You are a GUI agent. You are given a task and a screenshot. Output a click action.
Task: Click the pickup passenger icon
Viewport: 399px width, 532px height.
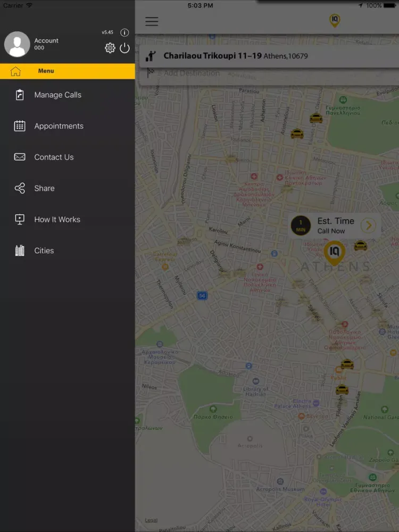[x=151, y=56]
